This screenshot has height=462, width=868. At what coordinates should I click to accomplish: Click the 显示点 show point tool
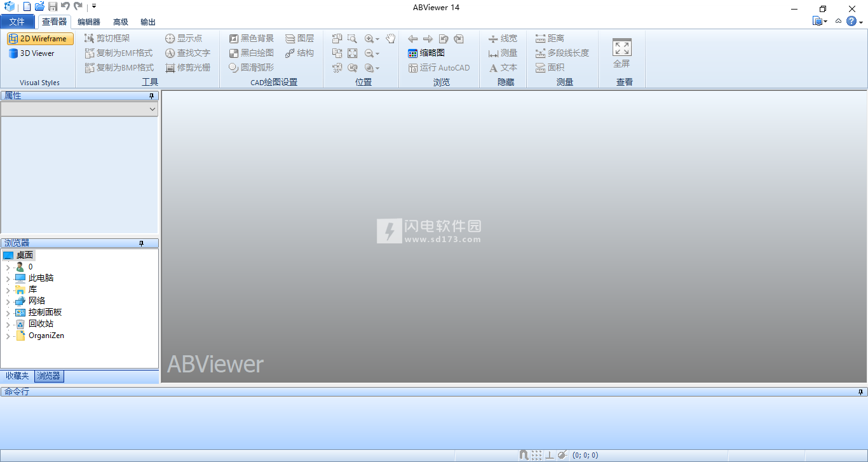[x=184, y=38]
